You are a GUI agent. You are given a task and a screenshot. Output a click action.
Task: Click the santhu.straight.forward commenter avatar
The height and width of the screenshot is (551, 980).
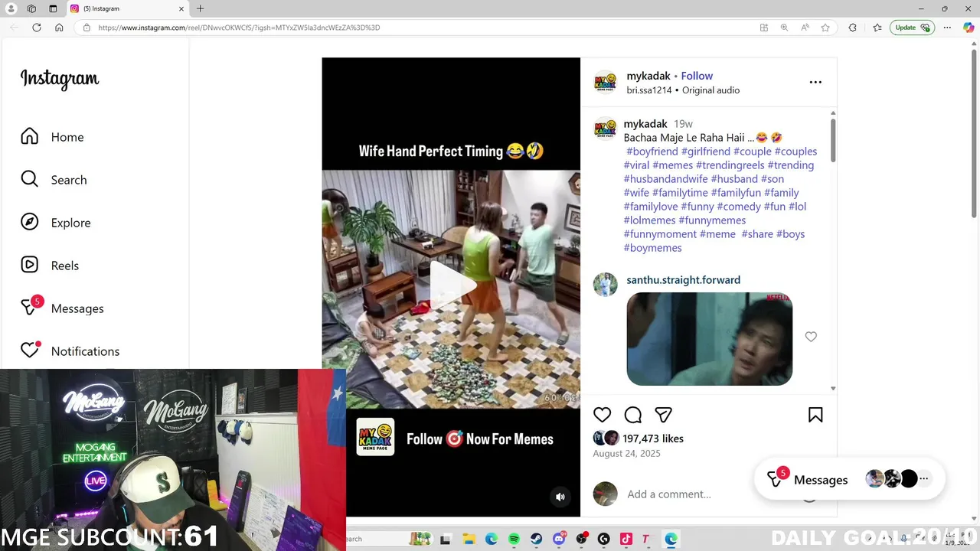pos(605,284)
